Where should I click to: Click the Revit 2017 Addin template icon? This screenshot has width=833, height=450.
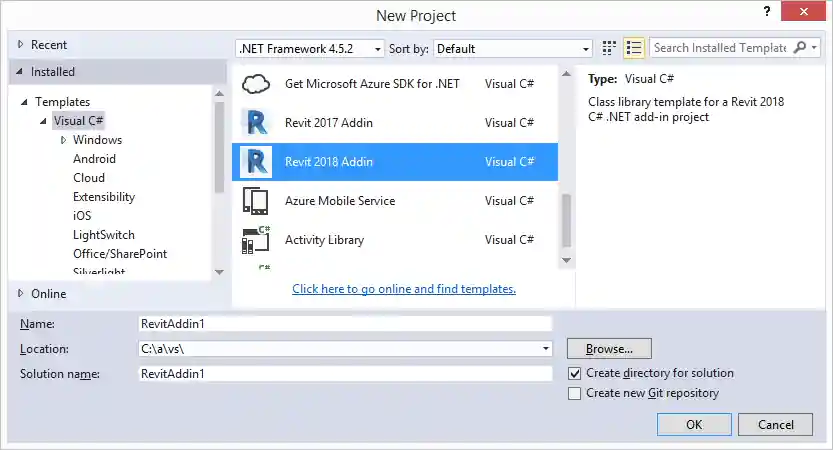click(257, 123)
